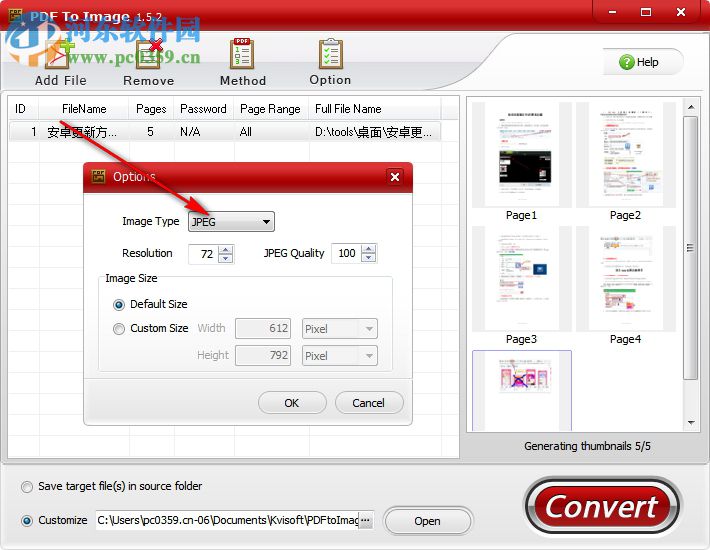The image size is (710, 550).
Task: Click the Add File toolbar icon
Action: coord(60,53)
